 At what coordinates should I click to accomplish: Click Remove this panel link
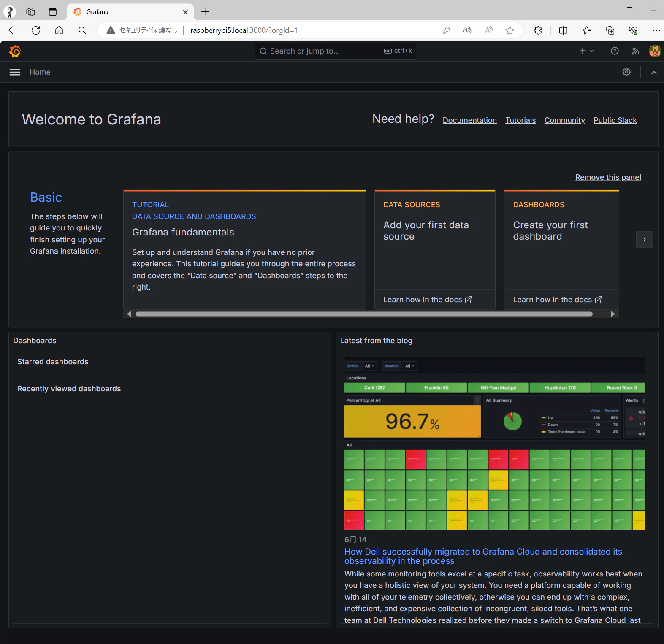(608, 177)
